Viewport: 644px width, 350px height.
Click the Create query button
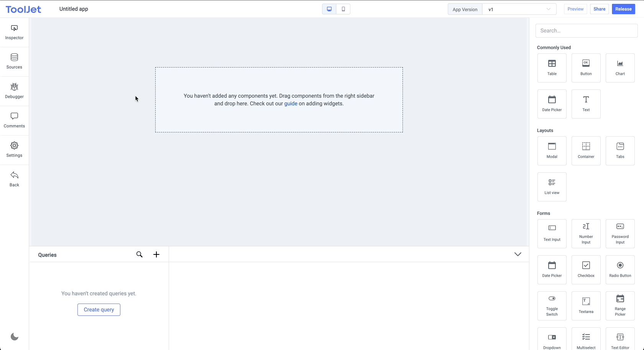99,310
